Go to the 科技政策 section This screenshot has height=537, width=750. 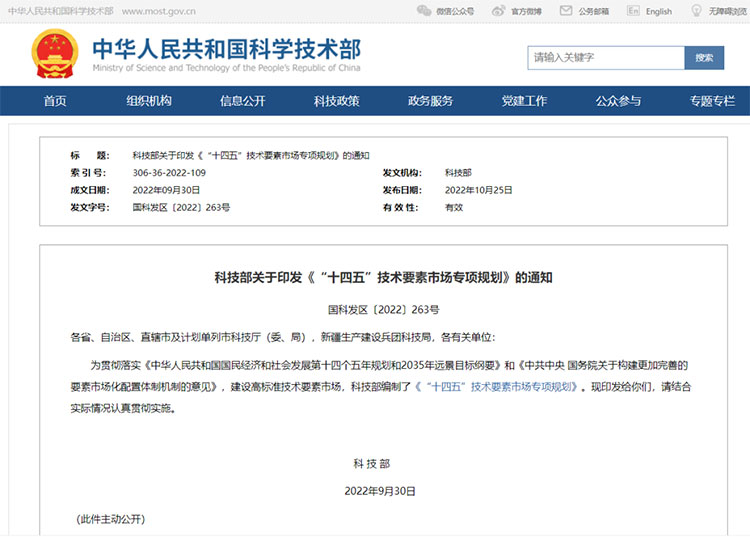pos(337,101)
